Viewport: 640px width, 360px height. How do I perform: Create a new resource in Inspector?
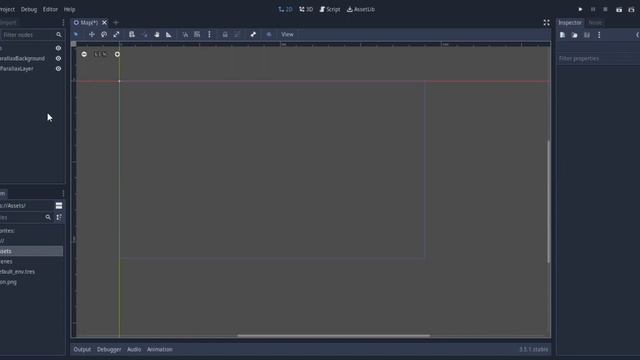point(562,35)
